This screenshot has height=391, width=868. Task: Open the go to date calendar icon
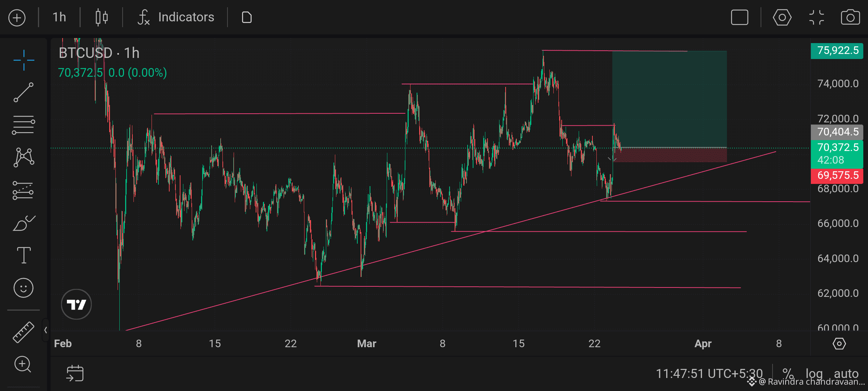pyautogui.click(x=75, y=374)
